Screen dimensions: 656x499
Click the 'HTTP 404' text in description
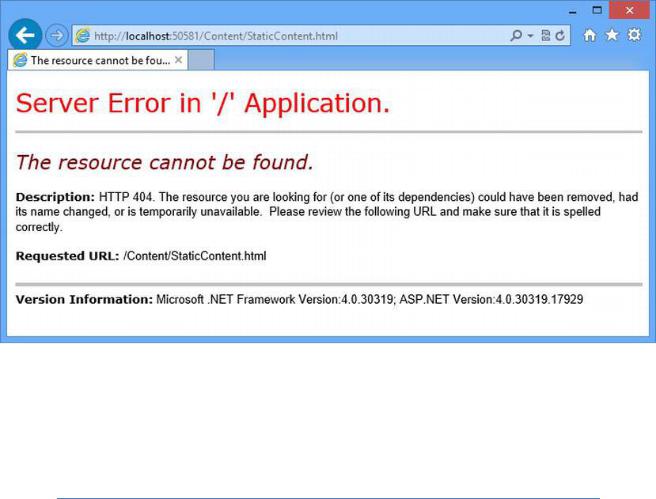click(125, 197)
